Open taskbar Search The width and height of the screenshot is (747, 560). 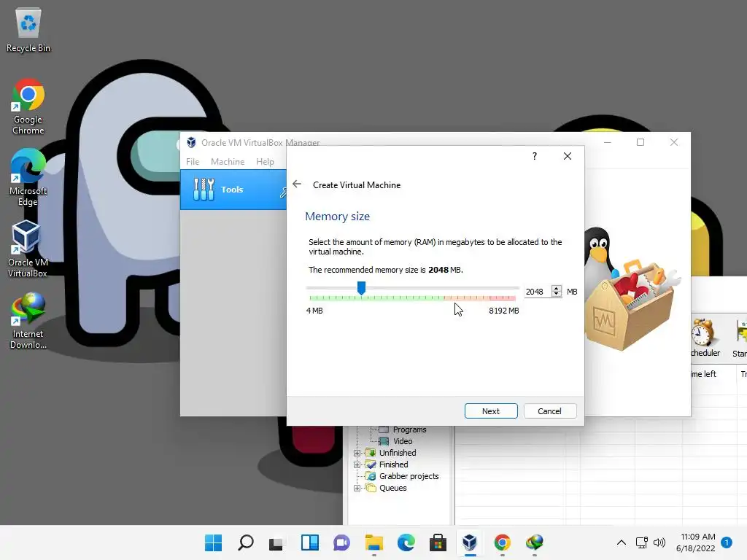point(245,542)
